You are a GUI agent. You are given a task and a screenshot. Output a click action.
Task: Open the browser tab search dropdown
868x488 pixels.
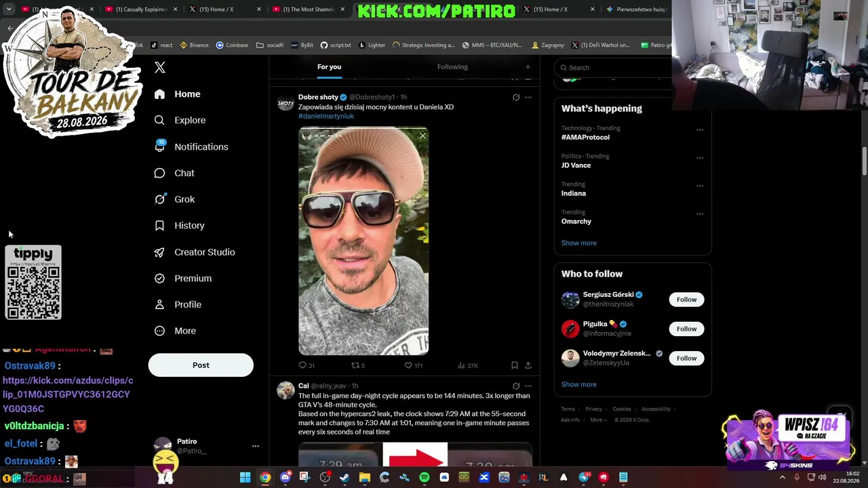tap(9, 9)
